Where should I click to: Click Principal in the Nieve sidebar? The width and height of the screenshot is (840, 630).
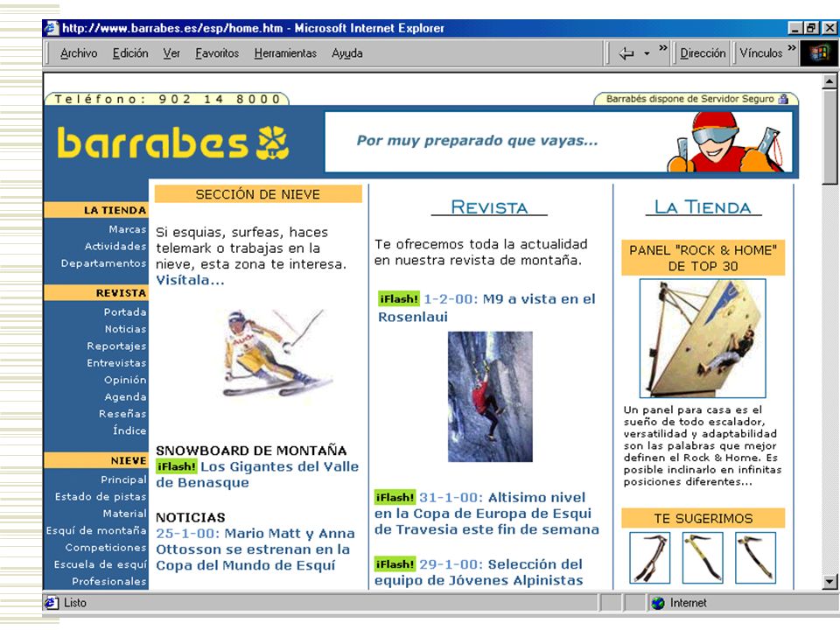point(123,479)
